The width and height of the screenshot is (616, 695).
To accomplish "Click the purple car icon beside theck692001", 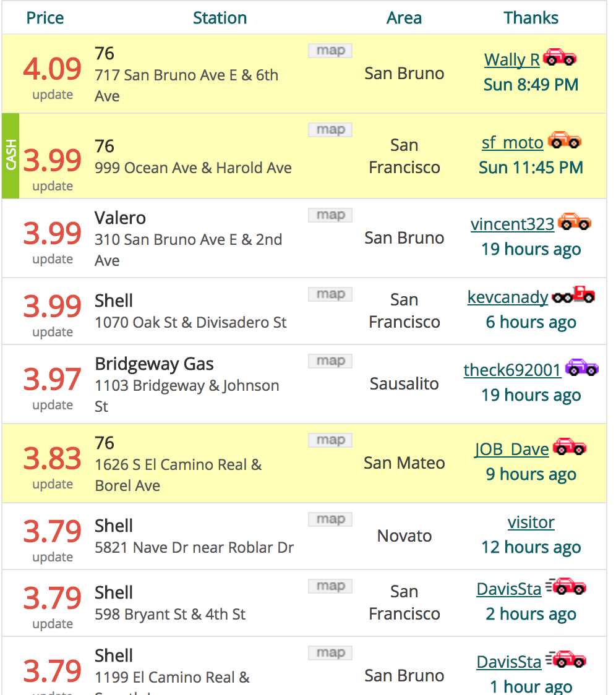I will coord(582,367).
